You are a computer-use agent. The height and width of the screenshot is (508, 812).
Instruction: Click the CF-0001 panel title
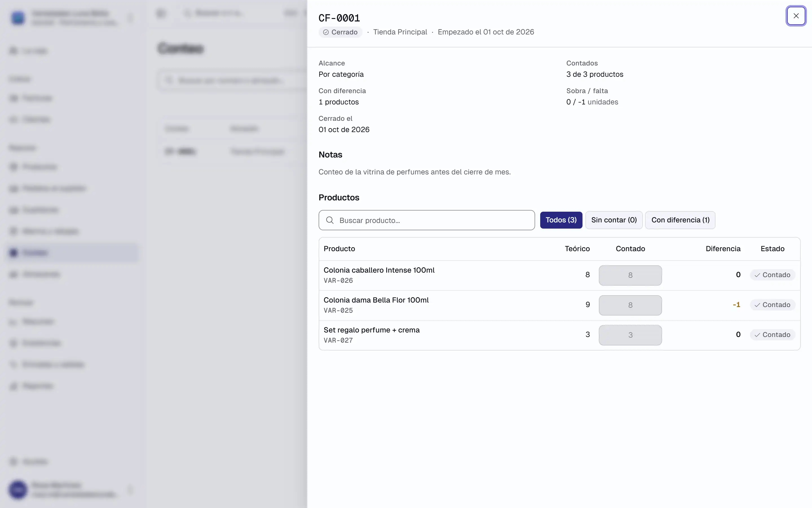click(x=339, y=18)
